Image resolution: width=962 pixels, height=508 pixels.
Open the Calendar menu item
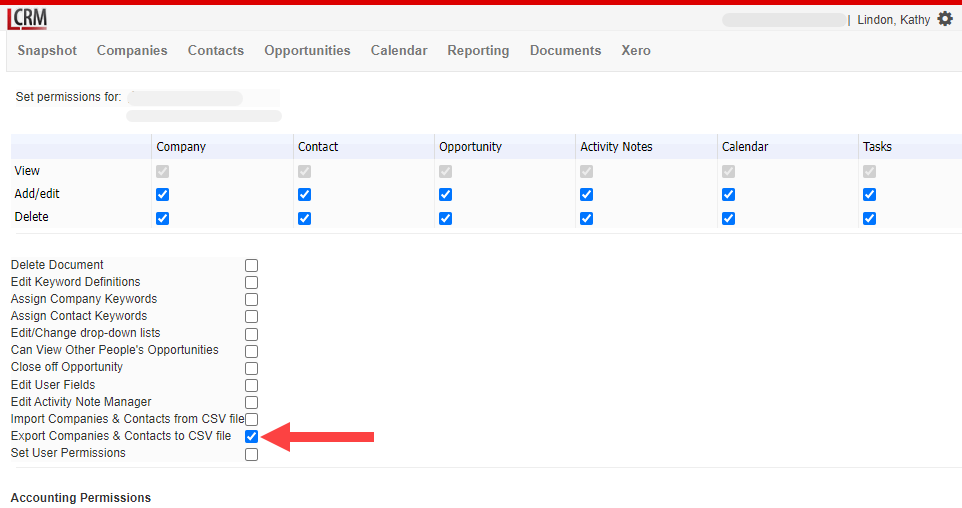click(399, 50)
